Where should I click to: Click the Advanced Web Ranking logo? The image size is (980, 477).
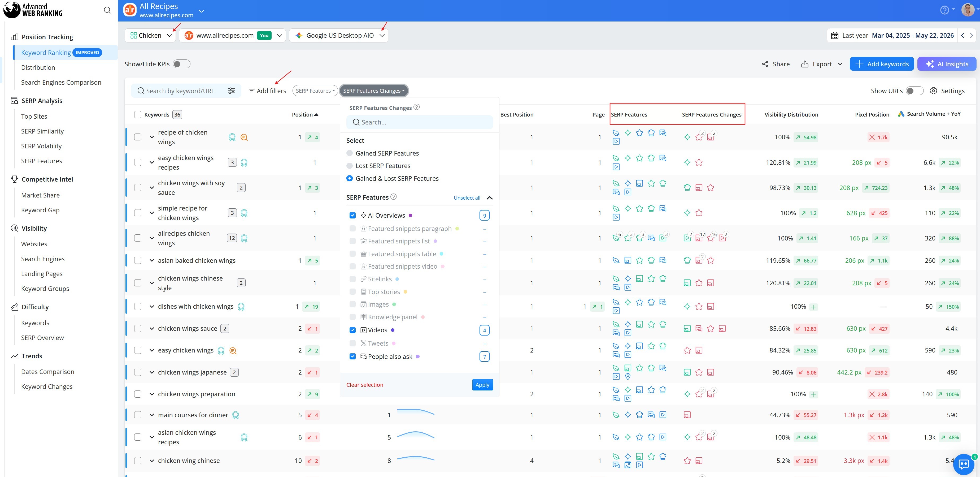(x=33, y=10)
